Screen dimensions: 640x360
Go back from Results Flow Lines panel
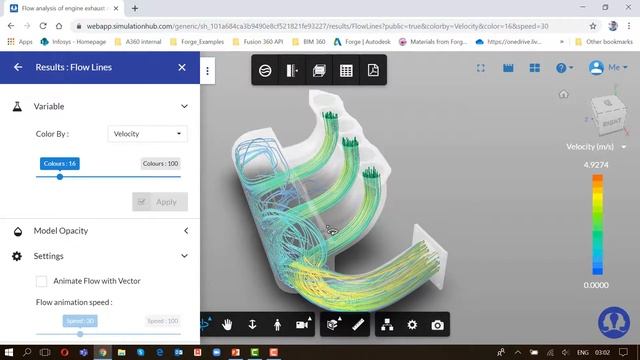(18, 67)
